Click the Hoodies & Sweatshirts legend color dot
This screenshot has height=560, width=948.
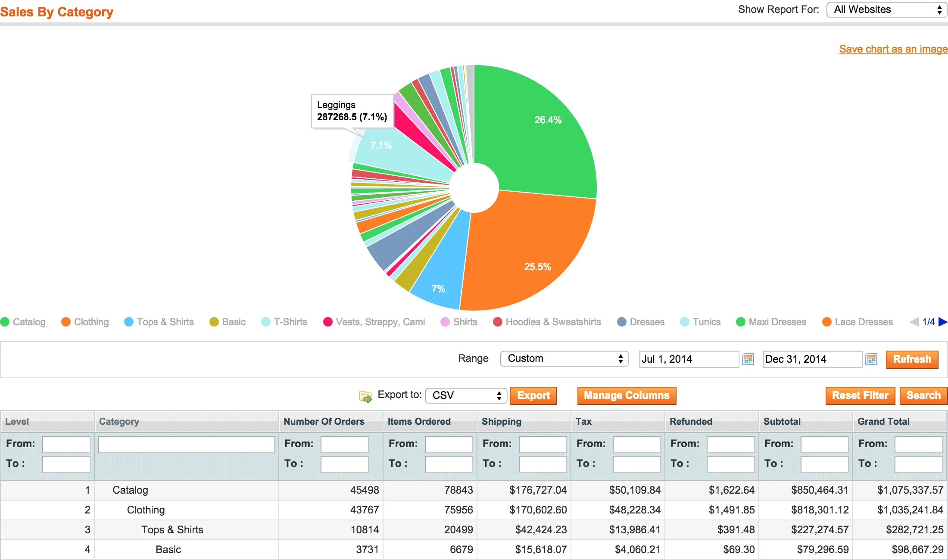(x=498, y=322)
